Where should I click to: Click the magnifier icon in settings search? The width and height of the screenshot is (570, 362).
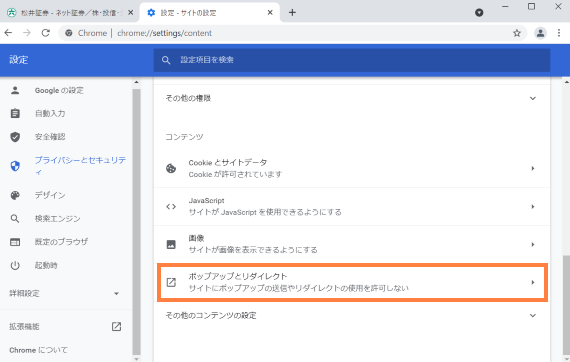tap(166, 60)
